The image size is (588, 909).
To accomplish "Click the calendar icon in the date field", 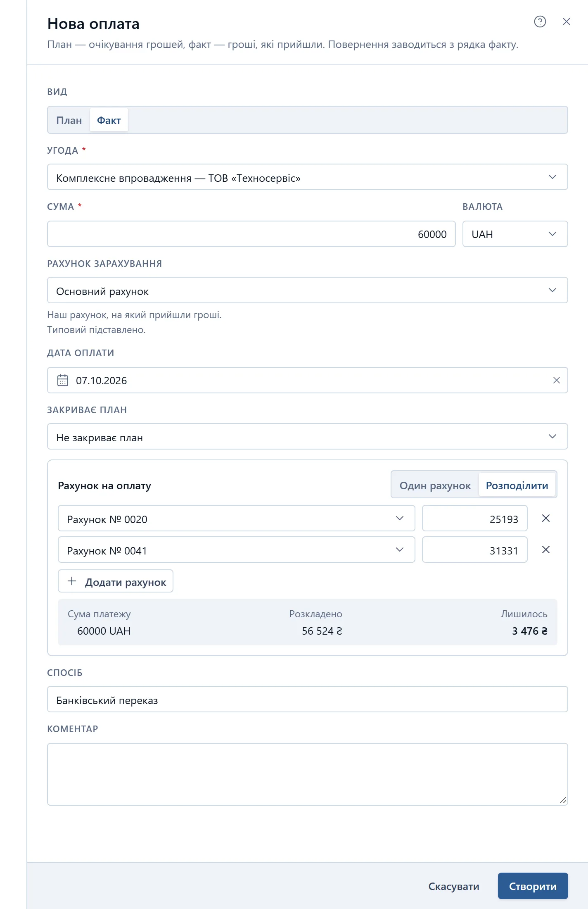I will [x=63, y=380].
